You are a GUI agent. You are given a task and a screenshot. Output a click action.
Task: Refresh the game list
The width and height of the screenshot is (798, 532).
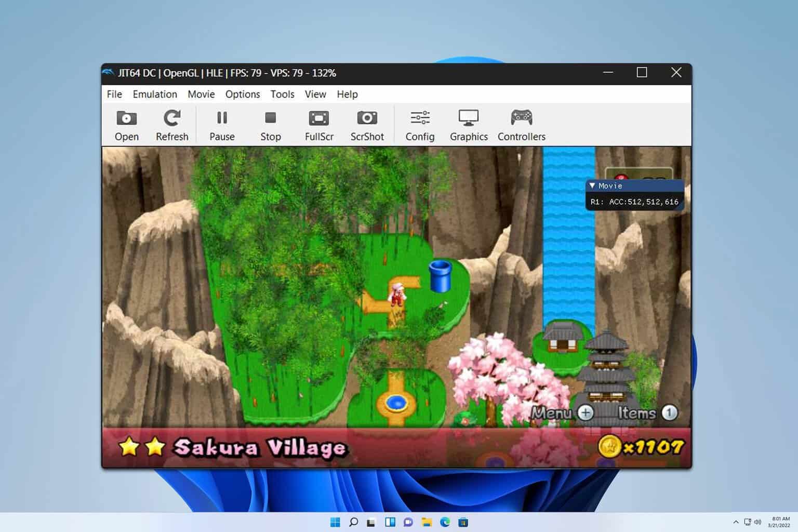point(172,125)
